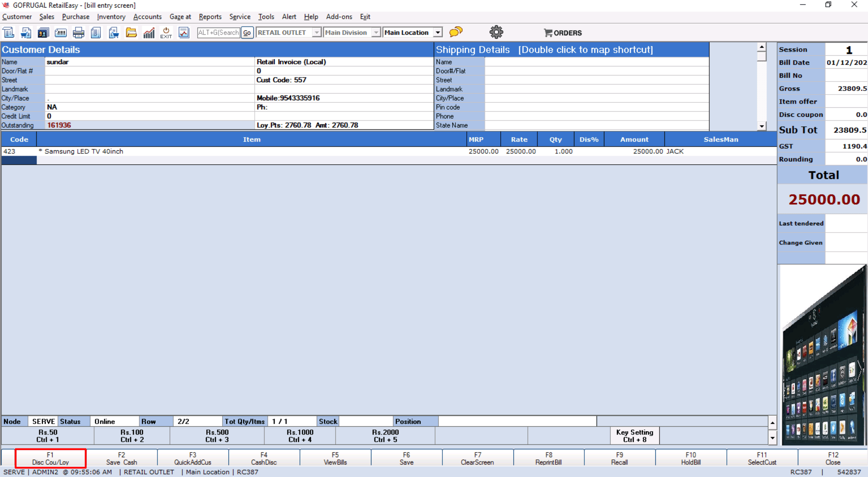
Task: Click the barcode toolbar icon
Action: pyautogui.click(x=61, y=33)
